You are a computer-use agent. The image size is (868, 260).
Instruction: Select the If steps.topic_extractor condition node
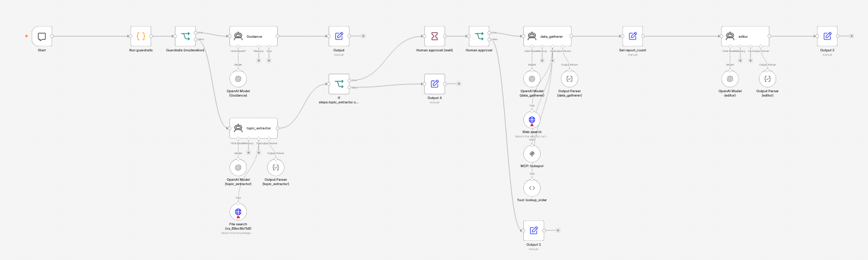point(339,84)
